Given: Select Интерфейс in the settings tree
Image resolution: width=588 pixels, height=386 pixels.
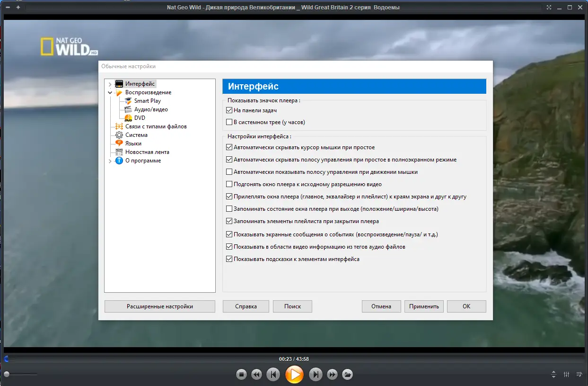Looking at the screenshot, I should (139, 83).
